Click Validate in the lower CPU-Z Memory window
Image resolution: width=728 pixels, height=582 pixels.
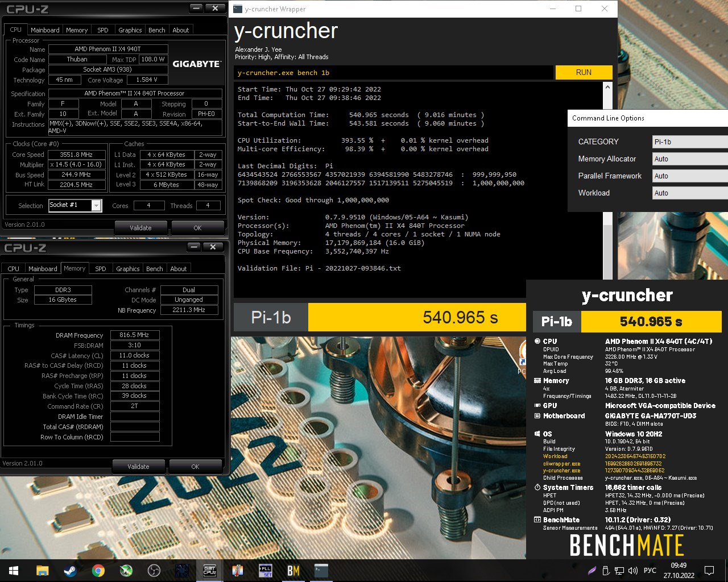138,467
